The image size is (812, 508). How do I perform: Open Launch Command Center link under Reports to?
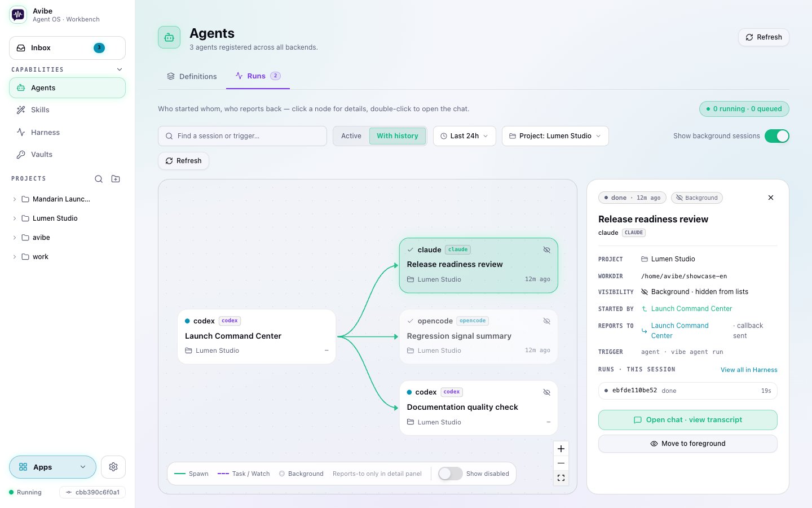679,331
